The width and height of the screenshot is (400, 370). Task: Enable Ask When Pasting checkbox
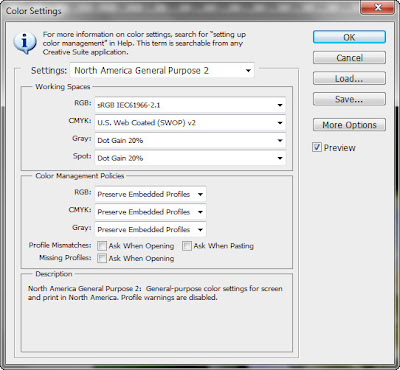(187, 246)
